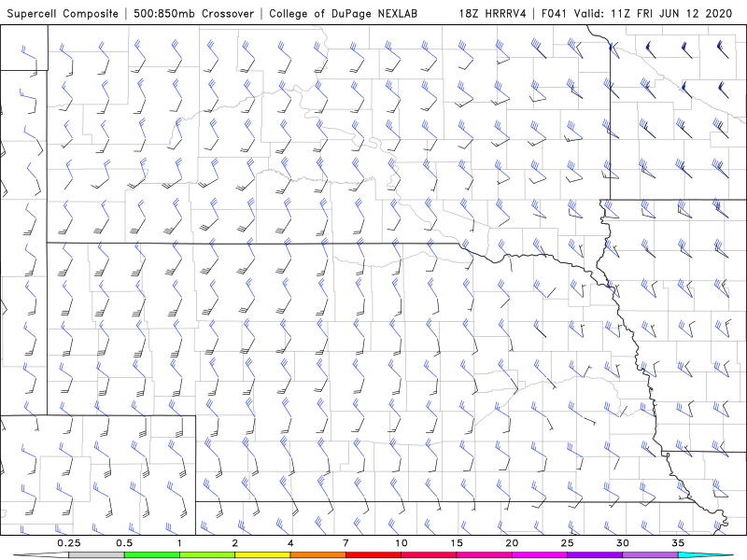The width and height of the screenshot is (747, 560).
Task: Select the legend value 30
Action: (623, 543)
